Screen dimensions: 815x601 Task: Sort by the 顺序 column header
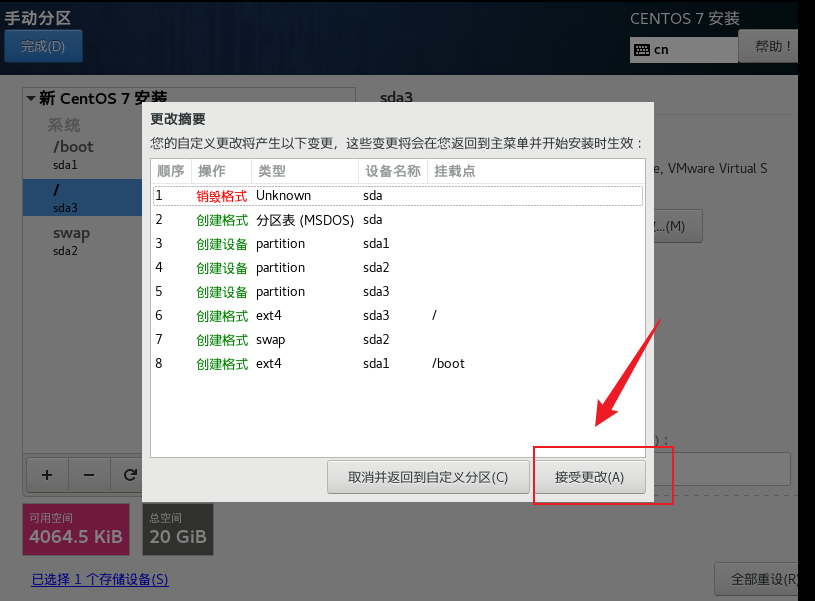point(171,171)
